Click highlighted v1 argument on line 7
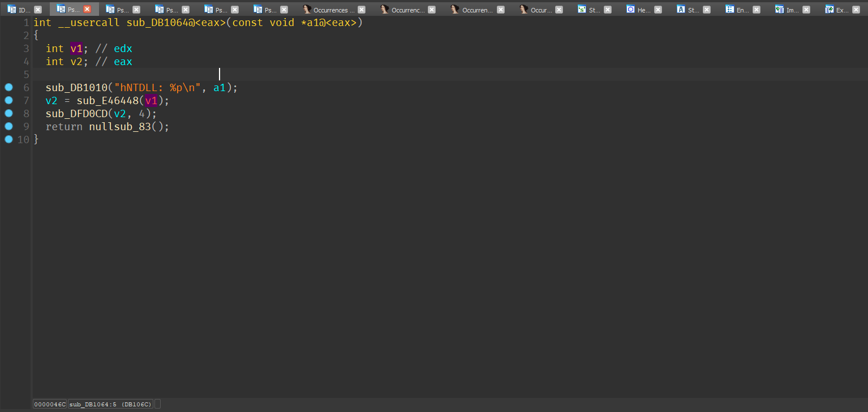Image resolution: width=868 pixels, height=412 pixels. click(x=151, y=101)
